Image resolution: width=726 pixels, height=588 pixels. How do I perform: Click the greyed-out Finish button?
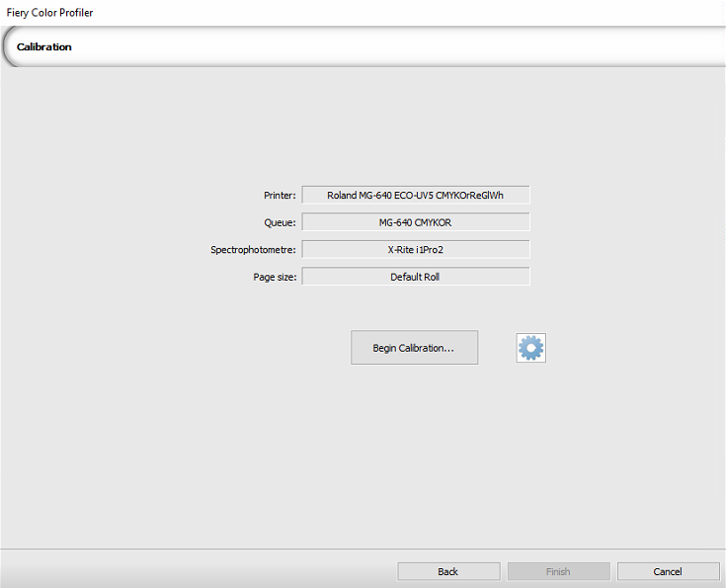coord(558,571)
